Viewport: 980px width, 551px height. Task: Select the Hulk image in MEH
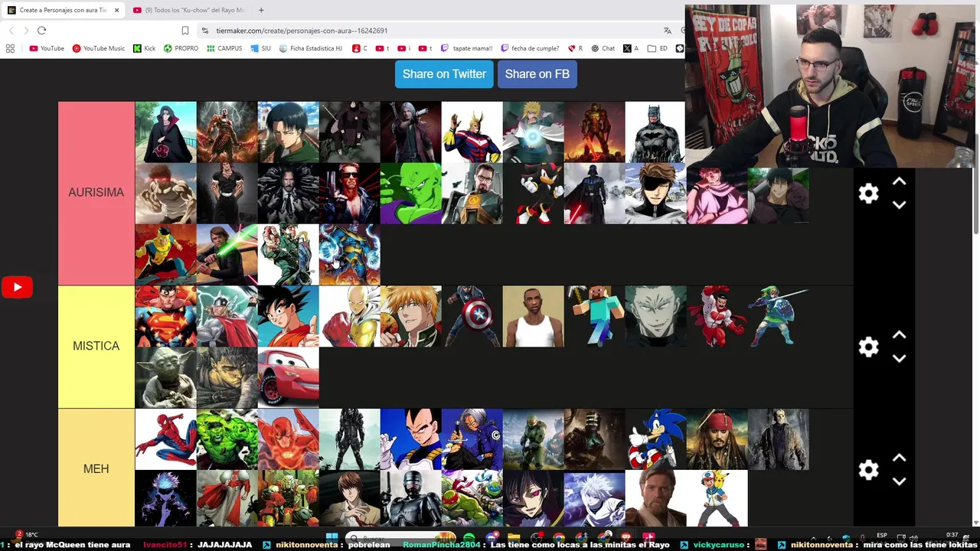227,439
